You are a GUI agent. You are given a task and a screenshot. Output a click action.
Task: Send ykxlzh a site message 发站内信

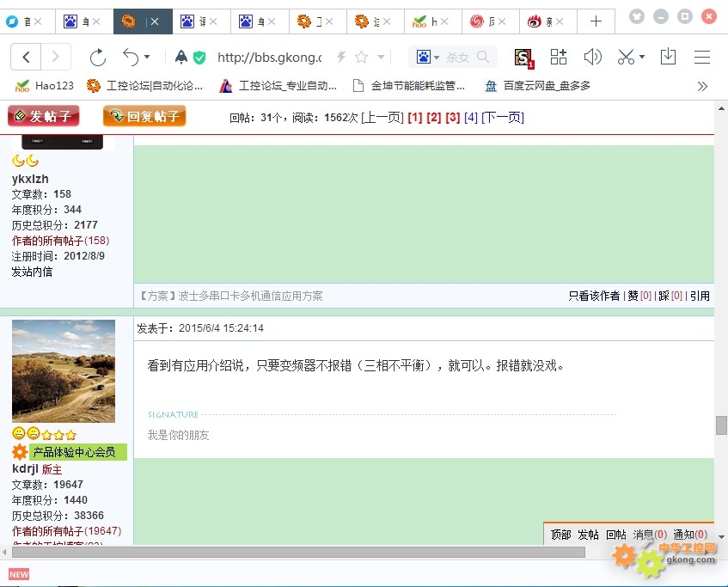(32, 272)
